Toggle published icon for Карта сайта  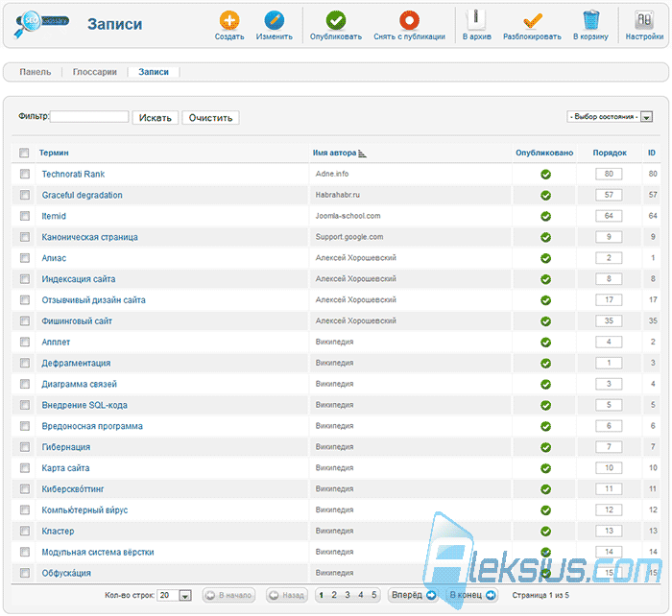545,468
